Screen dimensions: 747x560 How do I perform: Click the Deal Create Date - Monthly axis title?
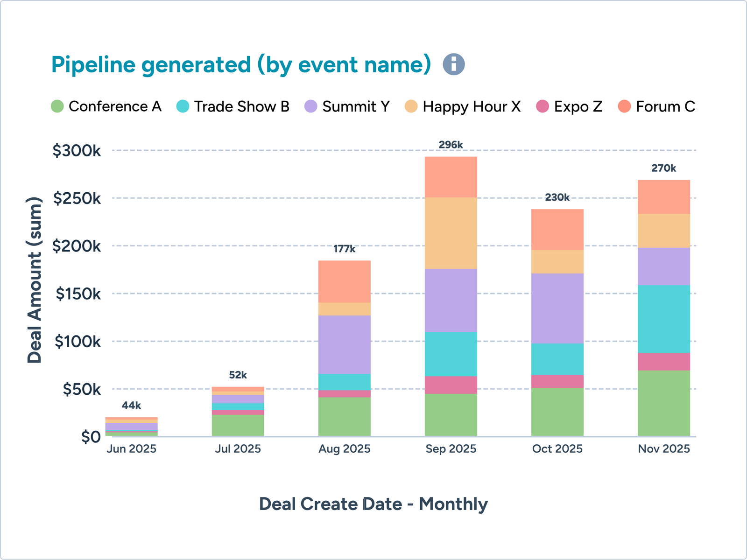373,504
